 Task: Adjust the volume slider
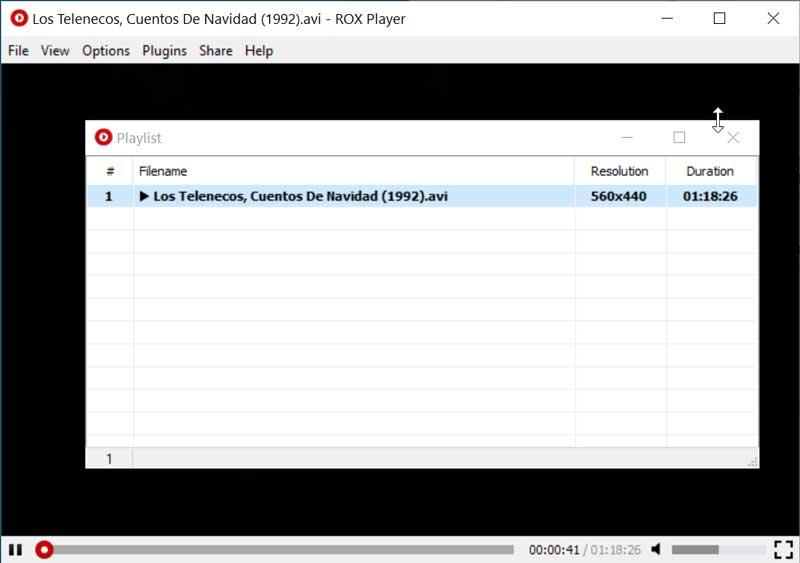point(718,550)
